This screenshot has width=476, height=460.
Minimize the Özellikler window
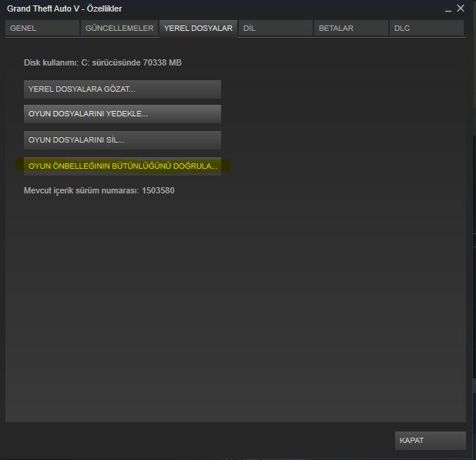pos(448,9)
